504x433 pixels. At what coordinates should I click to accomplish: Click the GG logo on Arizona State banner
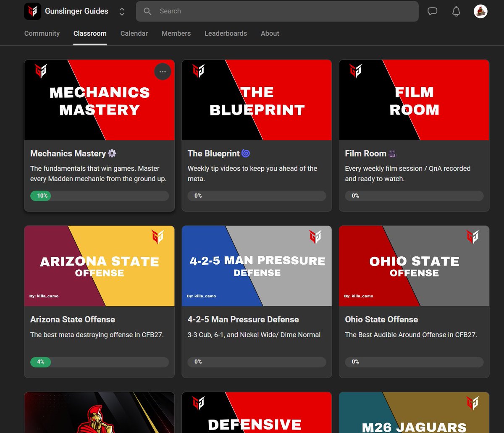[158, 237]
